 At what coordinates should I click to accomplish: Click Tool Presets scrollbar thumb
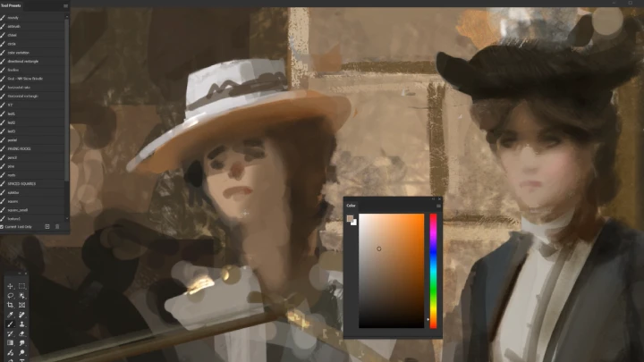67,98
